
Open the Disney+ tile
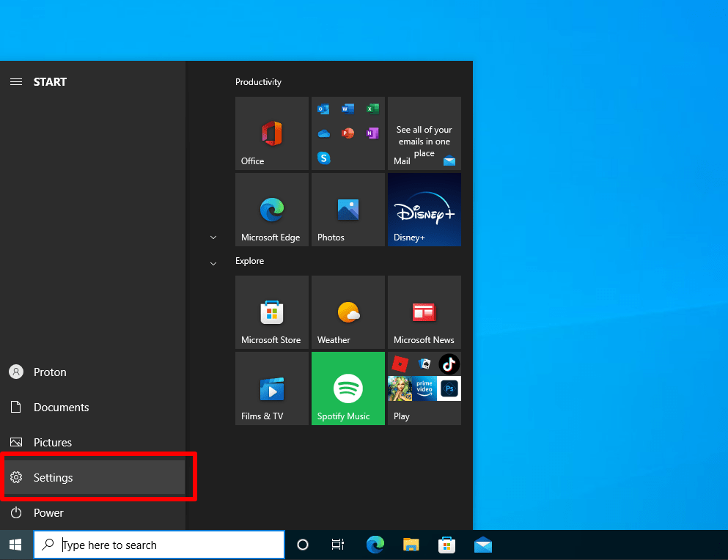[424, 210]
